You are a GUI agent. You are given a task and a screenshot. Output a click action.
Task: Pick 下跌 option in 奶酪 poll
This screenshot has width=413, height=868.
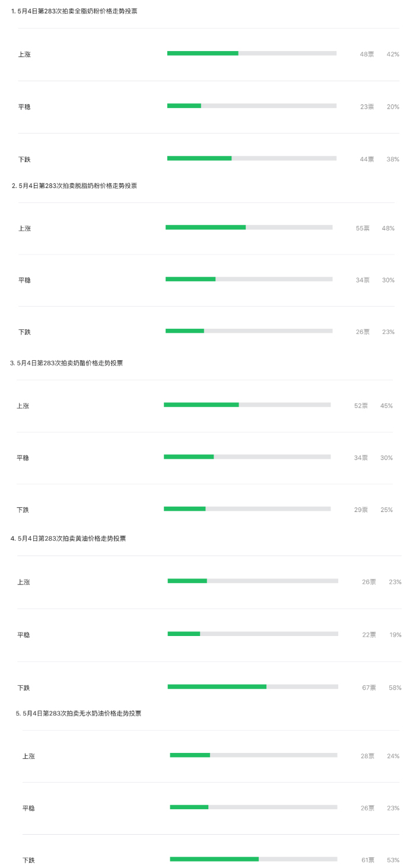click(23, 510)
